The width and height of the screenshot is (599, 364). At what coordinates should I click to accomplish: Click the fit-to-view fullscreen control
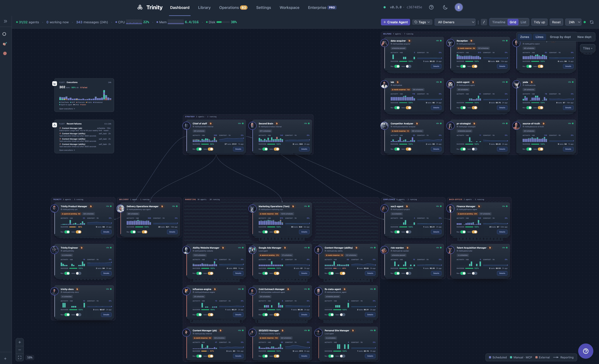[x=20, y=357]
